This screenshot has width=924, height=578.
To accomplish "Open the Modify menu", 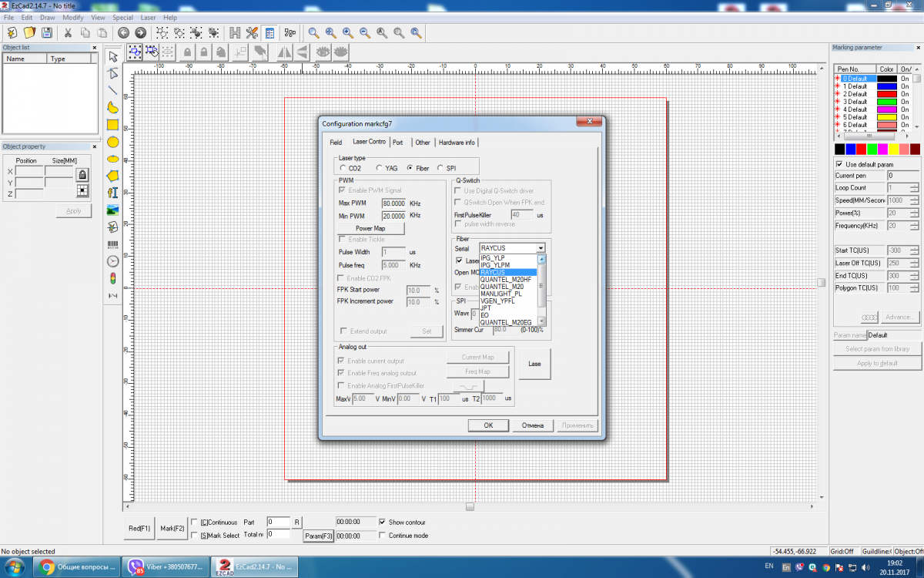I will (73, 17).
